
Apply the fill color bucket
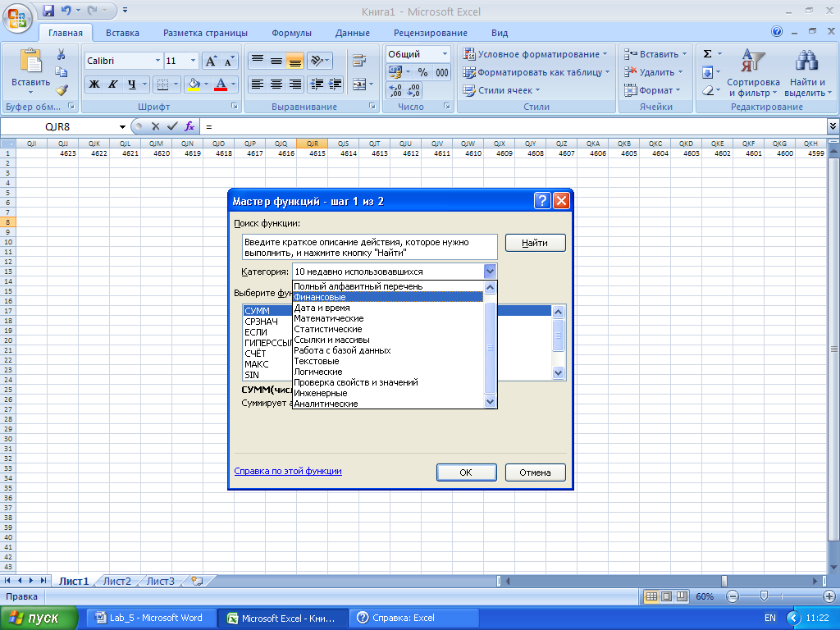[x=194, y=84]
